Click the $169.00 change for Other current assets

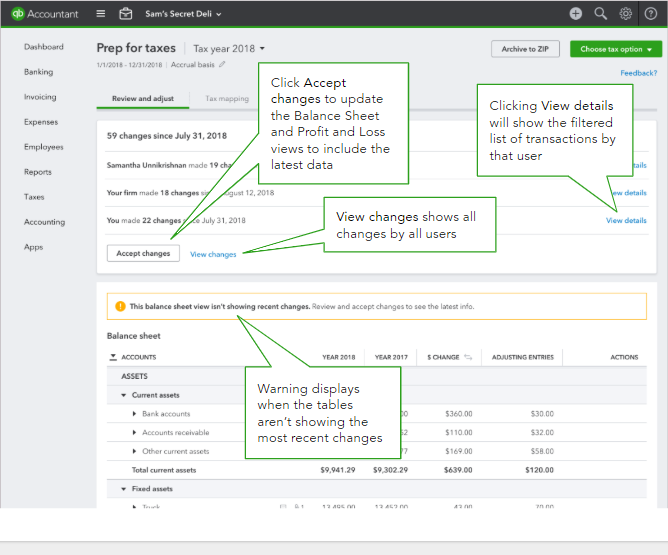click(459, 451)
